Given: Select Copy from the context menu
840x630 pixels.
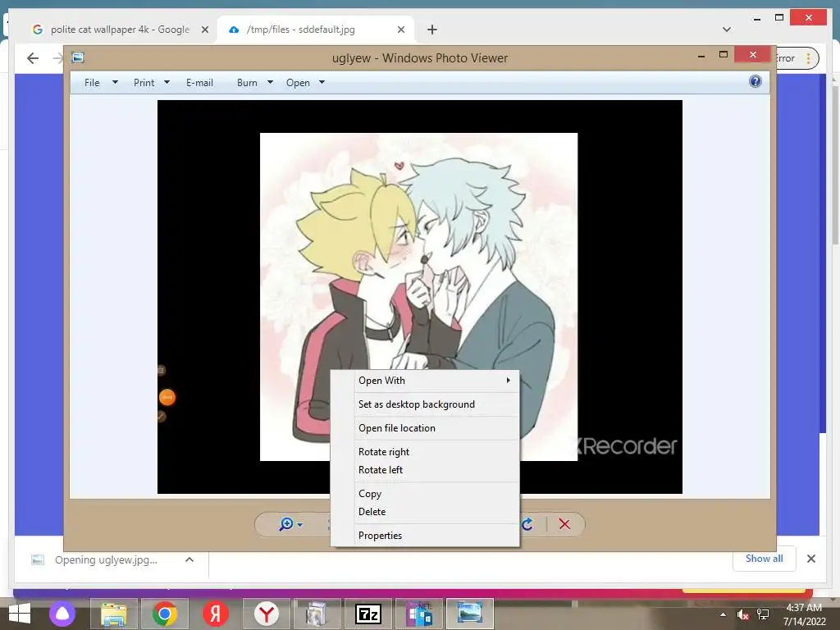Looking at the screenshot, I should [436, 493].
